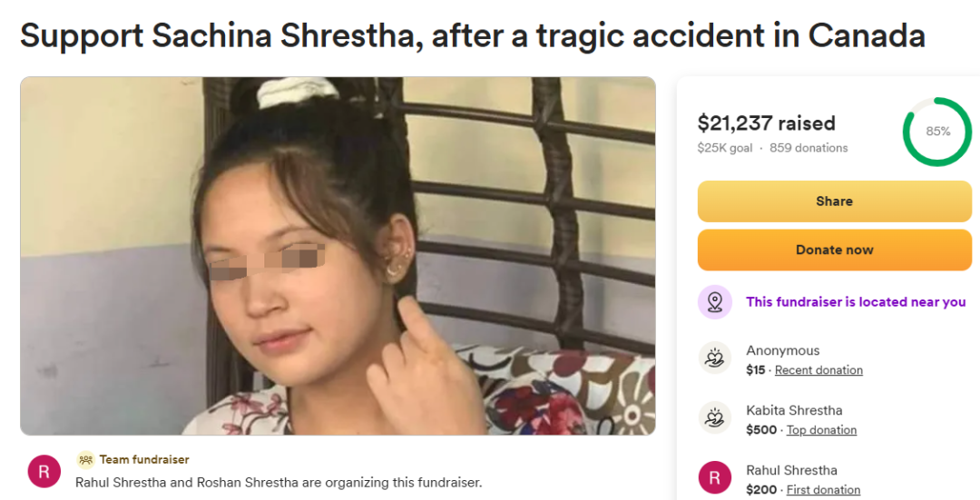Viewport: 980px width, 500px height.
Task: Click Kabita Shrestha's donor heart-hand icon
Action: coord(715,417)
